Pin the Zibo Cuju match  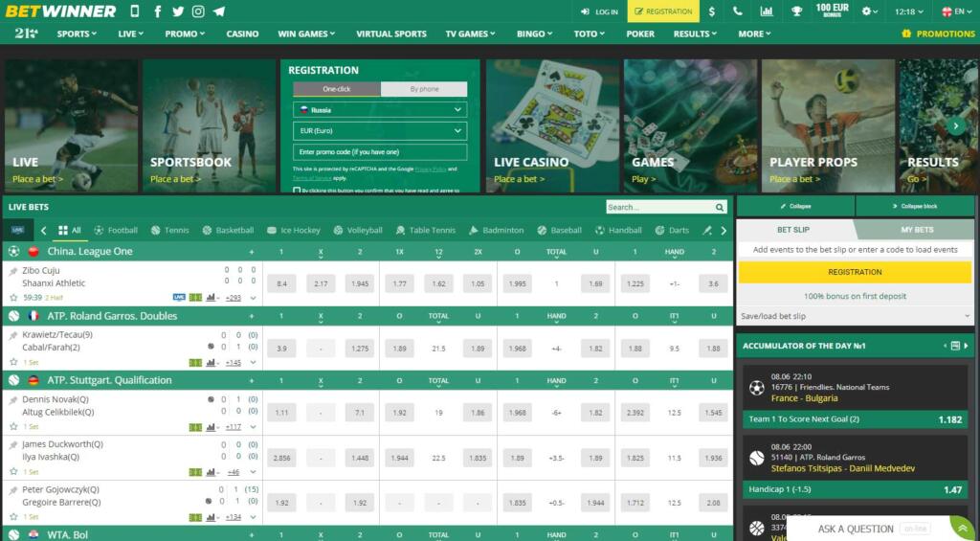tap(13, 271)
